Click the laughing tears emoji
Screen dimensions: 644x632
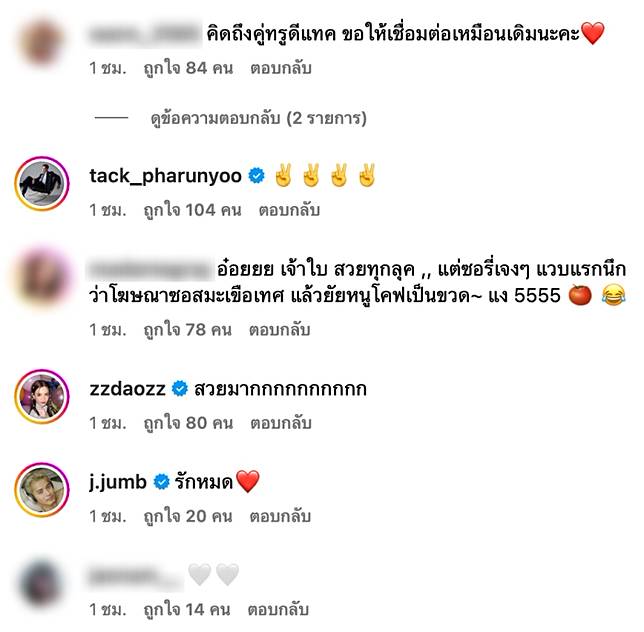click(614, 295)
